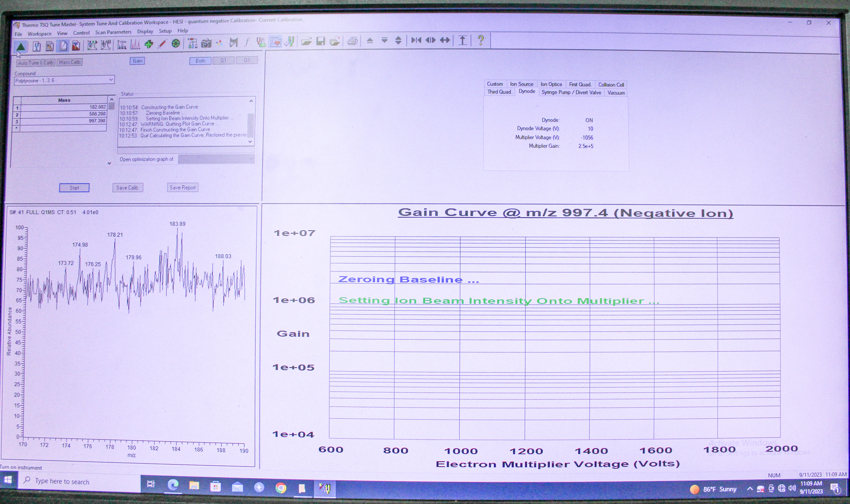Click the Save Report button
This screenshot has width=850, height=504.
point(182,188)
